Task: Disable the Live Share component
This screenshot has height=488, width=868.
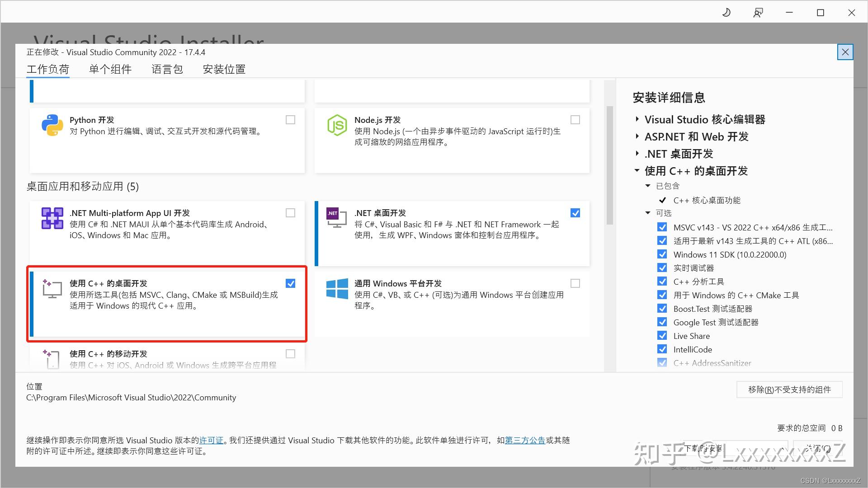Action: click(x=662, y=335)
